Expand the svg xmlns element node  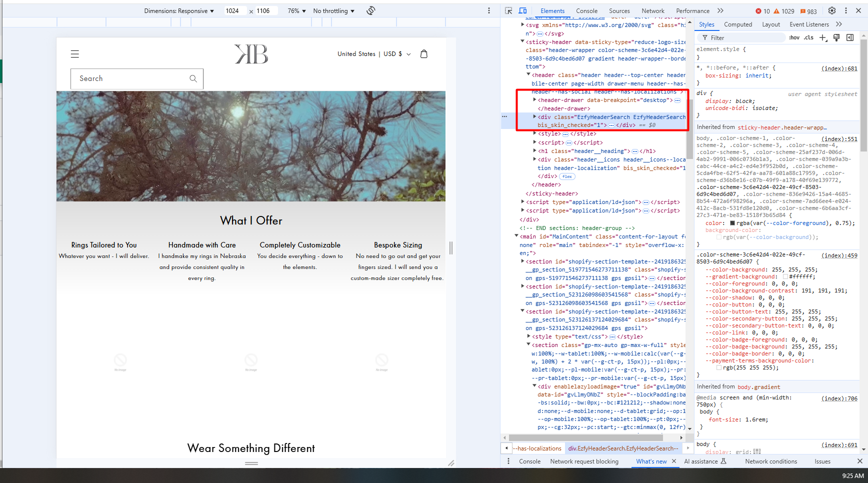tap(522, 24)
